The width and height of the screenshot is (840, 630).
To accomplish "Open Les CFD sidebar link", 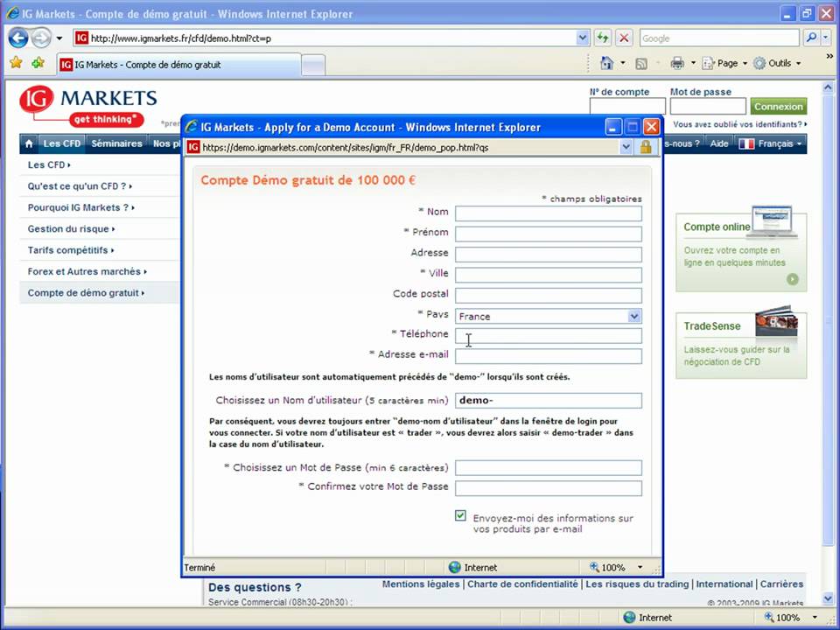I will pyautogui.click(x=49, y=165).
